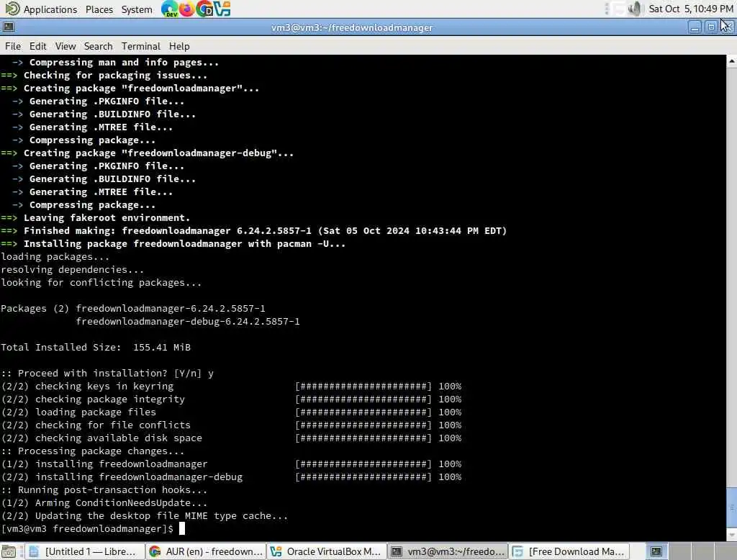737x560 pixels.
Task: Click the line 'looking for conflicting packages...'
Action: click(x=101, y=283)
